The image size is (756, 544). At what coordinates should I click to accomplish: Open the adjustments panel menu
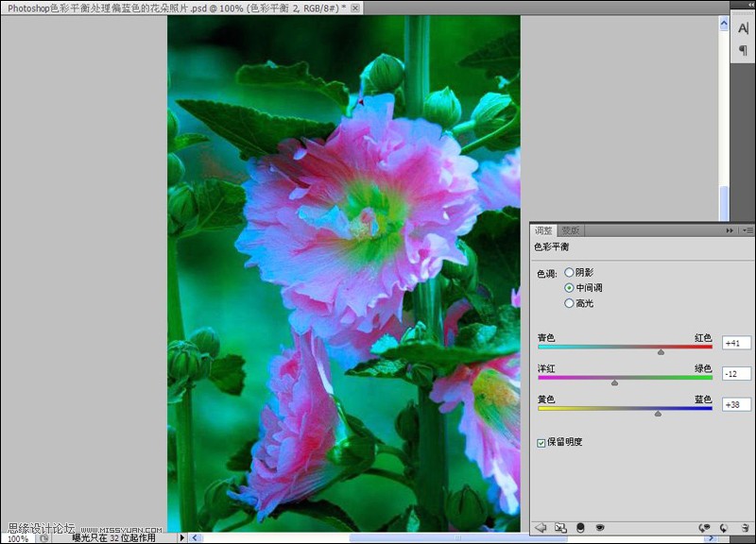coord(749,230)
